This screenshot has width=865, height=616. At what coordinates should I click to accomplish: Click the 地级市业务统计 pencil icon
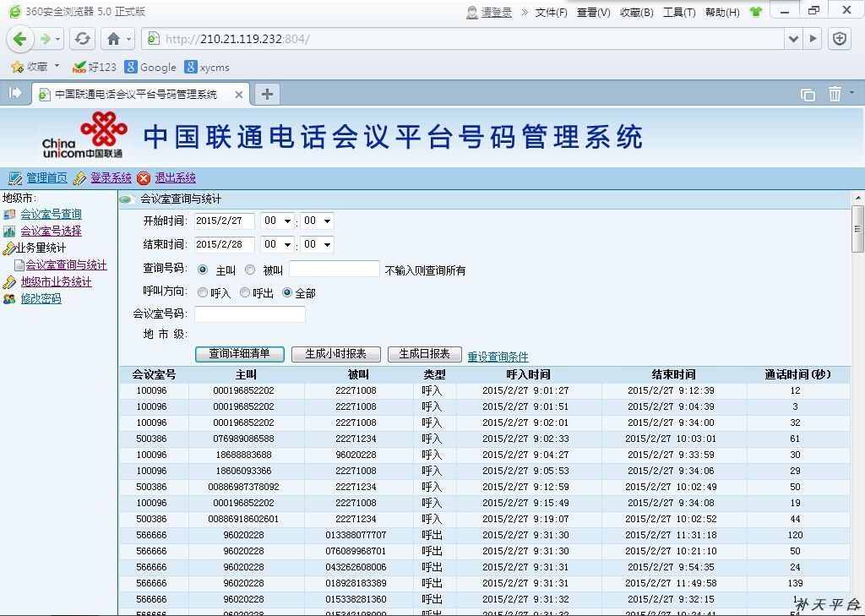coord(9,282)
